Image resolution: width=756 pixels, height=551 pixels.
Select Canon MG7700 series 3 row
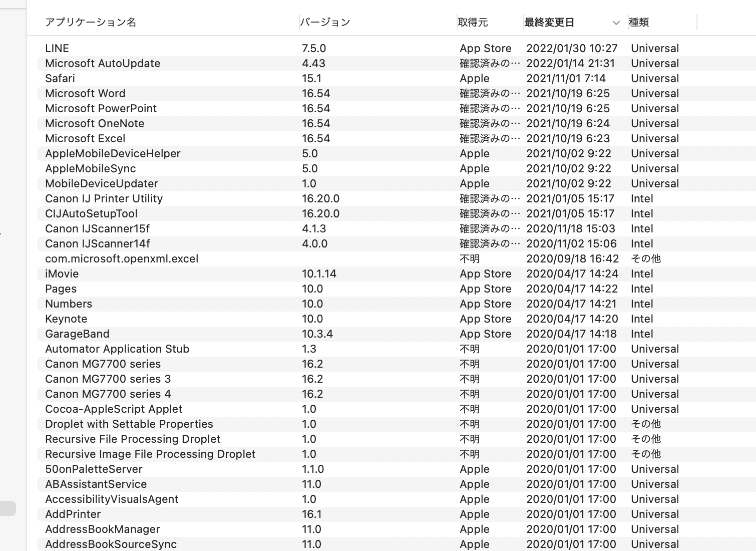[x=108, y=379]
